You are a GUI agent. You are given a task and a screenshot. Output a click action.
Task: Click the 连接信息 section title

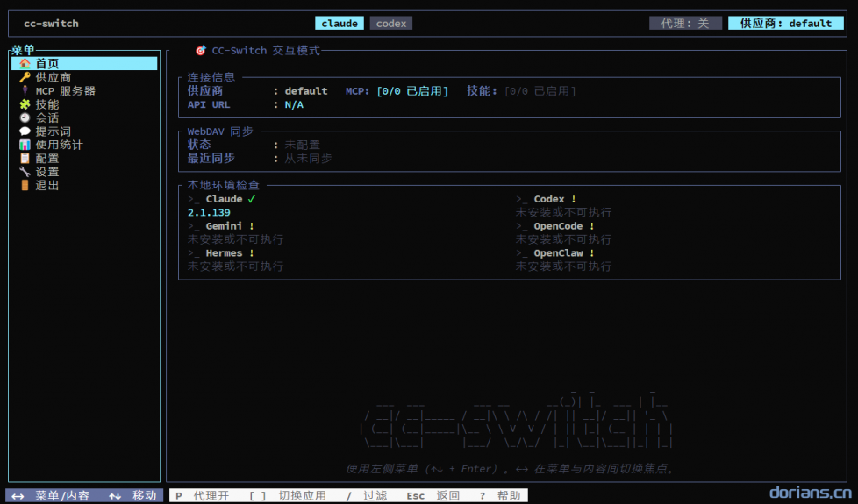point(211,77)
